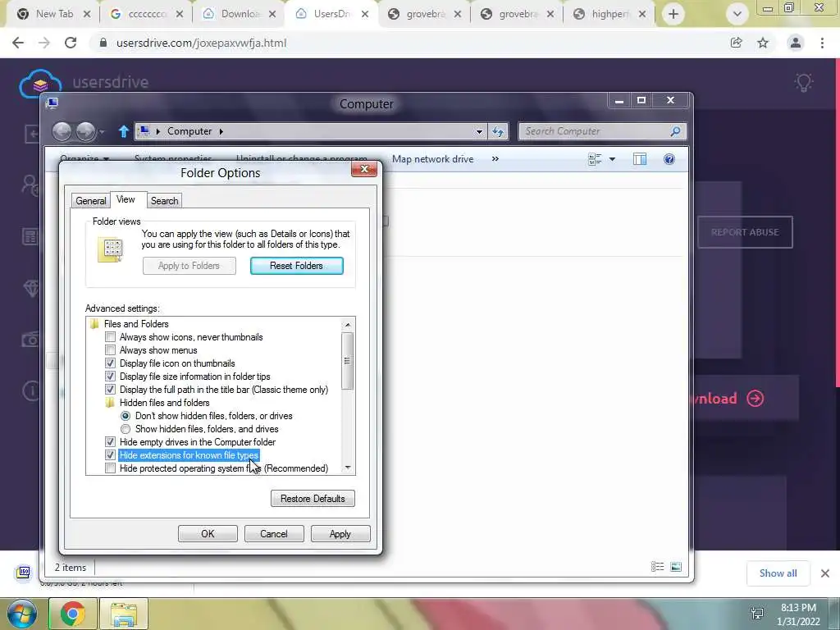
Task: Select Don't show hidden files radio button
Action: [126, 416]
